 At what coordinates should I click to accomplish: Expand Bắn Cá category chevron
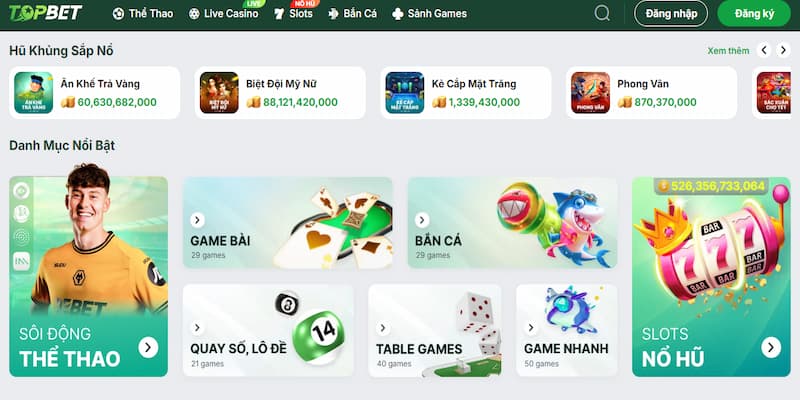[422, 220]
